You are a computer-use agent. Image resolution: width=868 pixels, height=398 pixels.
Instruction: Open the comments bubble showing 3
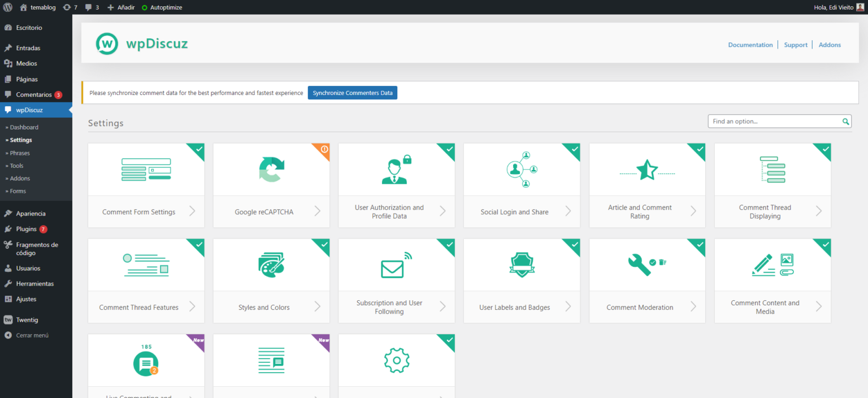tap(92, 7)
